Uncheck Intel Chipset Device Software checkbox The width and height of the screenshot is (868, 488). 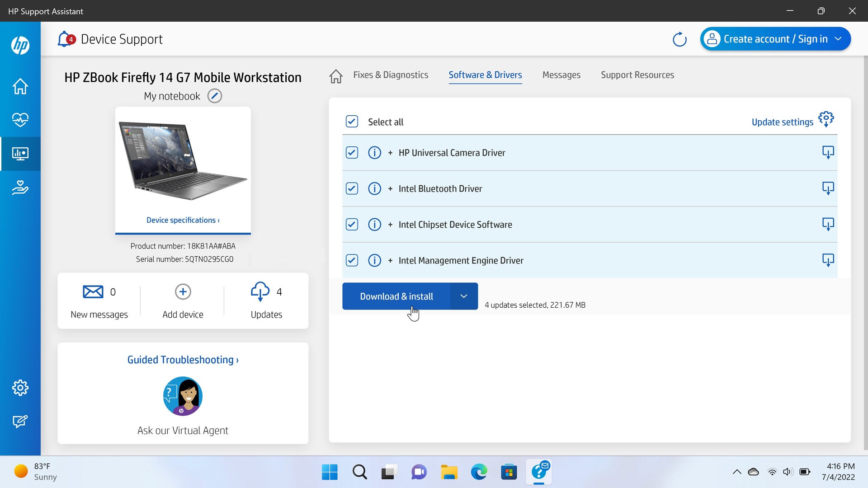(x=352, y=225)
